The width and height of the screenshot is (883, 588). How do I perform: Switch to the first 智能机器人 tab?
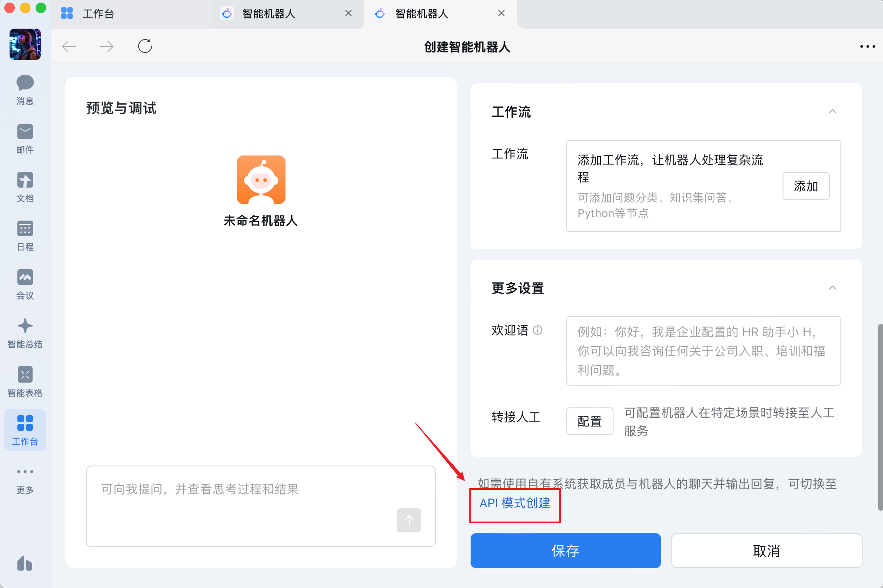click(x=269, y=14)
